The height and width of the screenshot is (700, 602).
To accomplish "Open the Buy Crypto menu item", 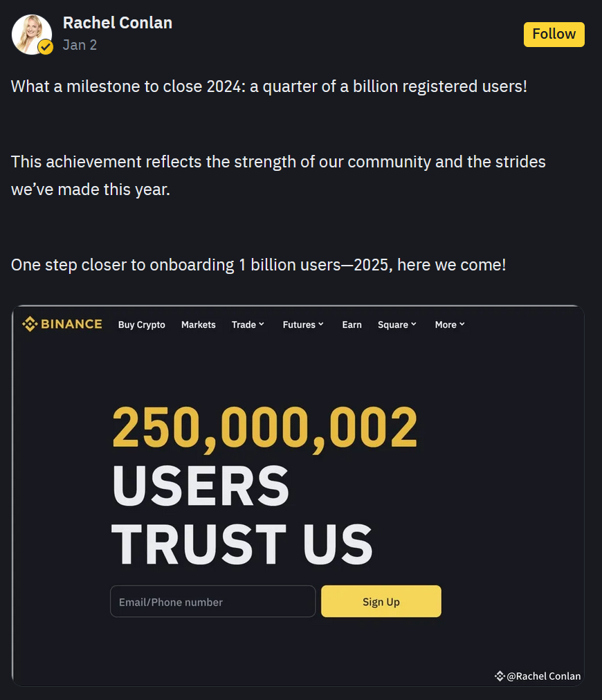I will pyautogui.click(x=141, y=325).
